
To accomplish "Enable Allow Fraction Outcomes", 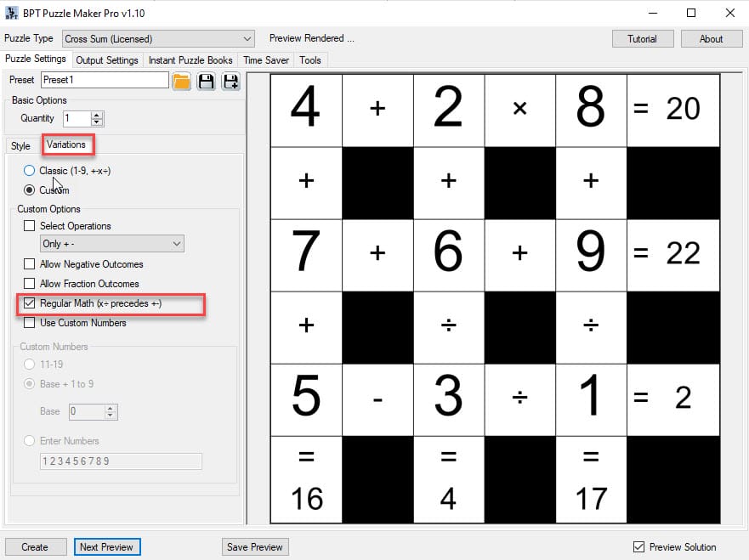I will [x=31, y=284].
